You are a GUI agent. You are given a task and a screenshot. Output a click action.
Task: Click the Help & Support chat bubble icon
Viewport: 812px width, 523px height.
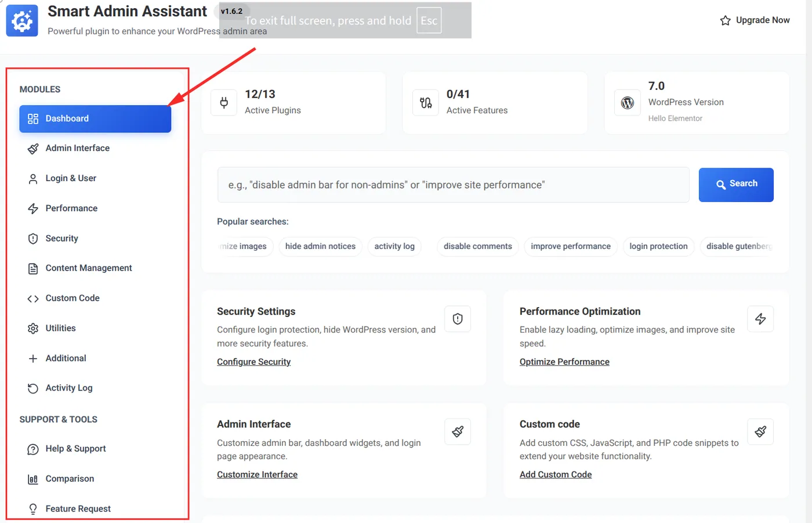(33, 449)
